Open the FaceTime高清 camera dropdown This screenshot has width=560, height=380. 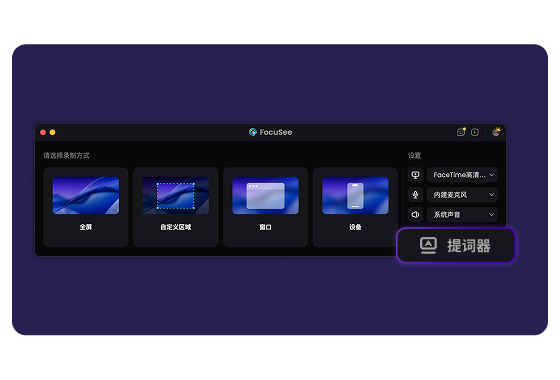tap(462, 175)
